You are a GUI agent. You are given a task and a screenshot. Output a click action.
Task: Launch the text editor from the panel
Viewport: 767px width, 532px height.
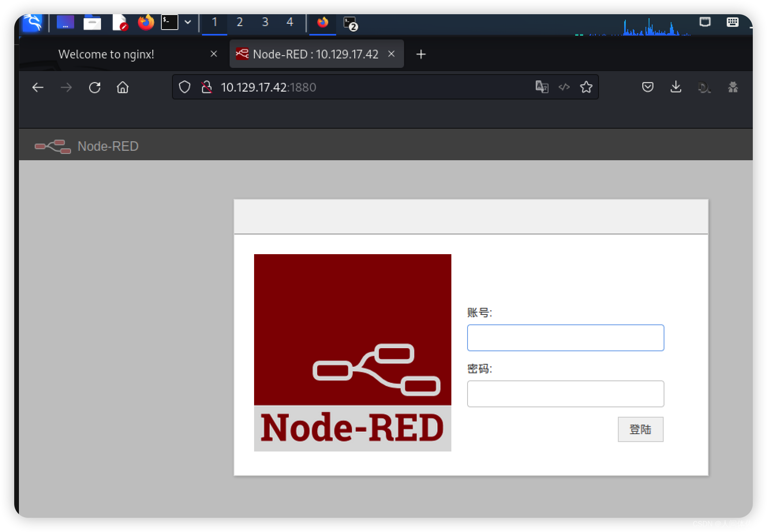point(120,22)
